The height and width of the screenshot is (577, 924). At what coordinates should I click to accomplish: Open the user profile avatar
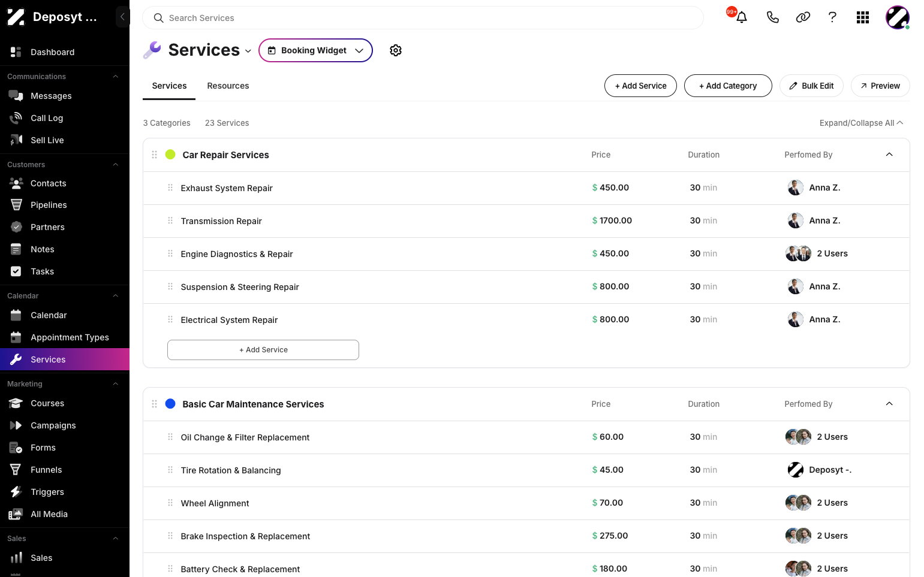(x=897, y=17)
